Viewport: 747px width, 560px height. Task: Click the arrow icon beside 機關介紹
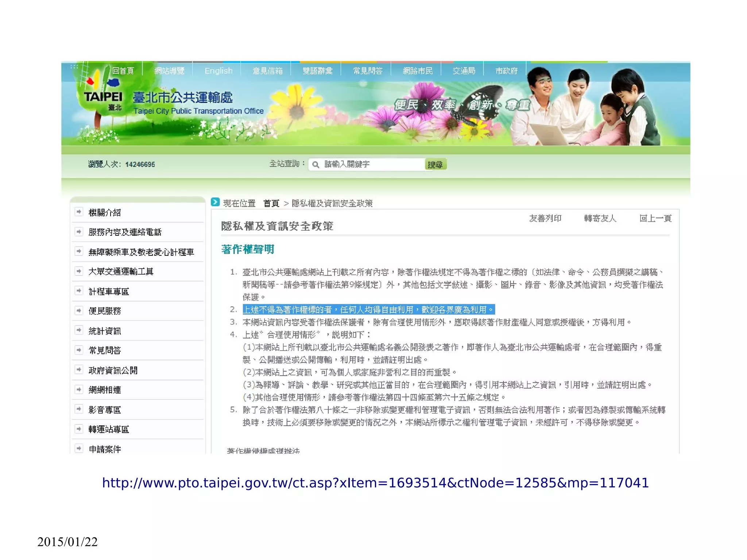coord(79,212)
